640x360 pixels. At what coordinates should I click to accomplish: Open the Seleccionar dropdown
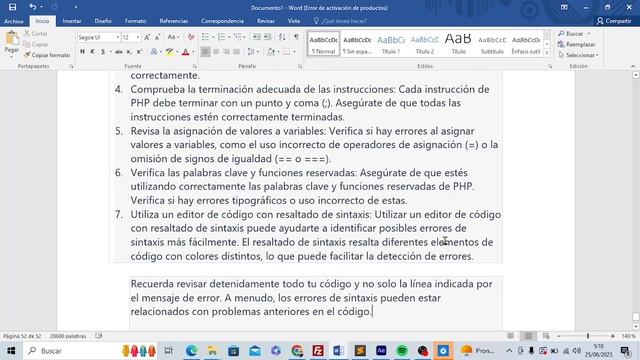click(578, 55)
